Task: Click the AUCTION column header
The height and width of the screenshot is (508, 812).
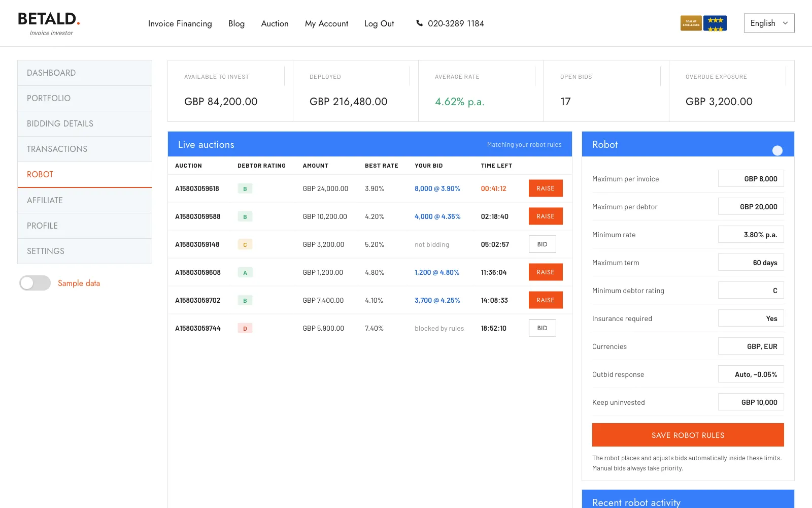Action: (188, 166)
